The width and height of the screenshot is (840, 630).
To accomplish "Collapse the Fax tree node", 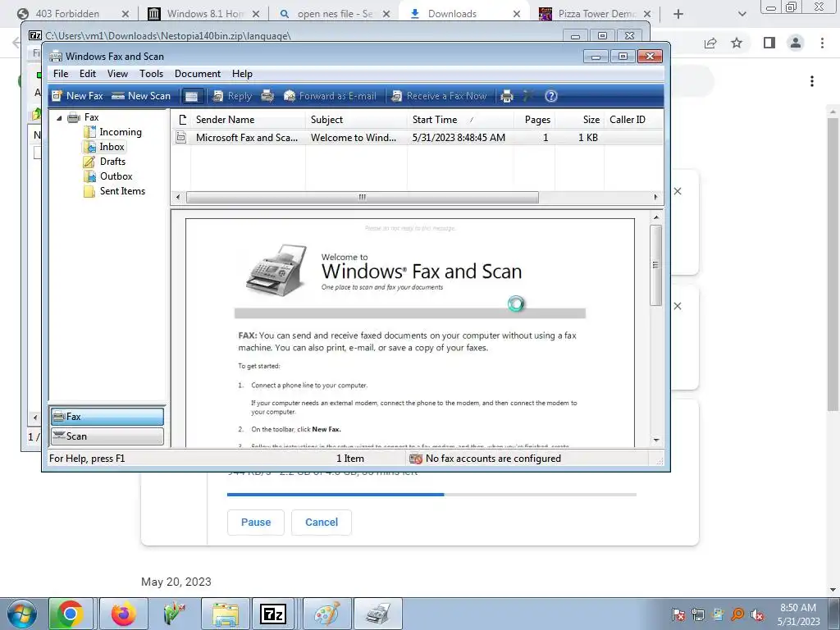I will click(x=59, y=117).
